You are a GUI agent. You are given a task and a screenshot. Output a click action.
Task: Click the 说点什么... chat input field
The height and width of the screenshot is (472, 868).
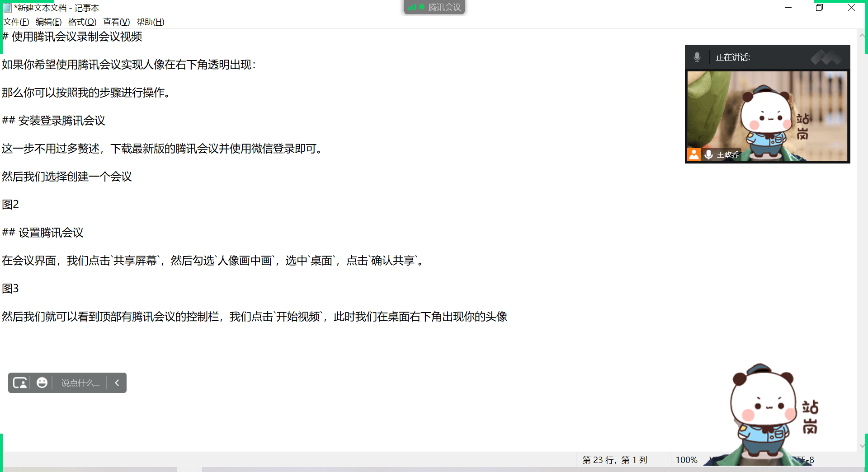tap(80, 383)
